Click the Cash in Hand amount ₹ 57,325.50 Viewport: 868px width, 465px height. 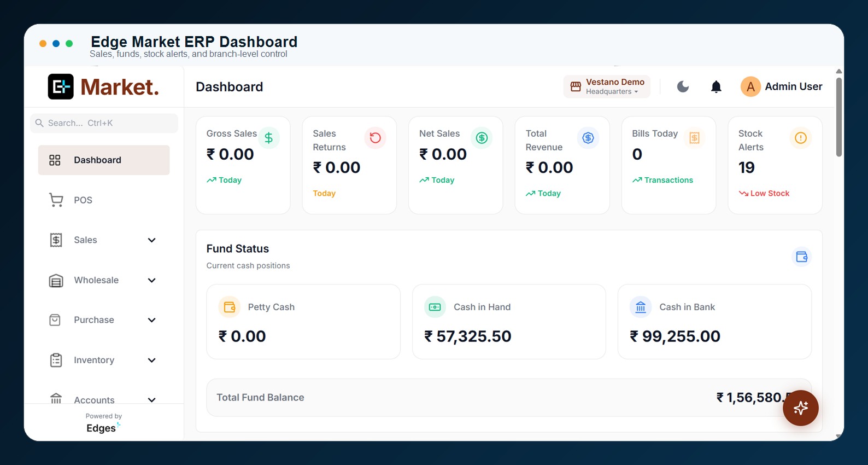click(468, 336)
